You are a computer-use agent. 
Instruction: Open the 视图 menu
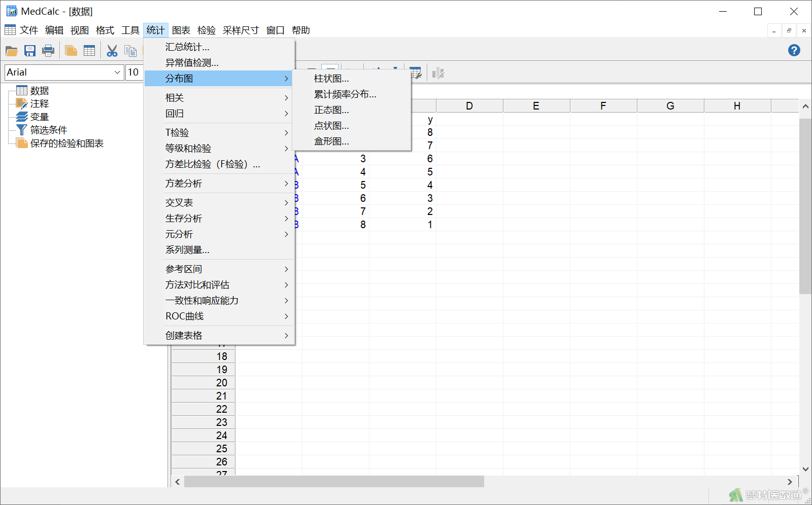[x=80, y=30]
